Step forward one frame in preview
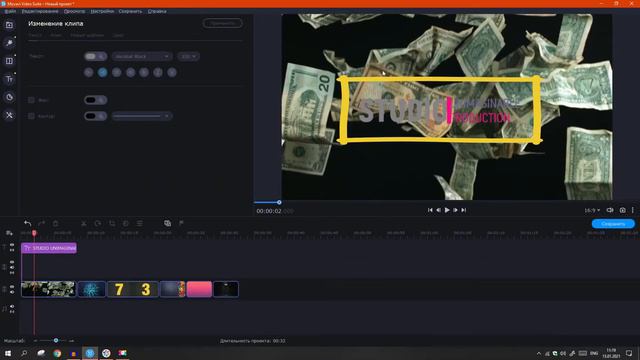The image size is (640, 360). click(x=455, y=210)
